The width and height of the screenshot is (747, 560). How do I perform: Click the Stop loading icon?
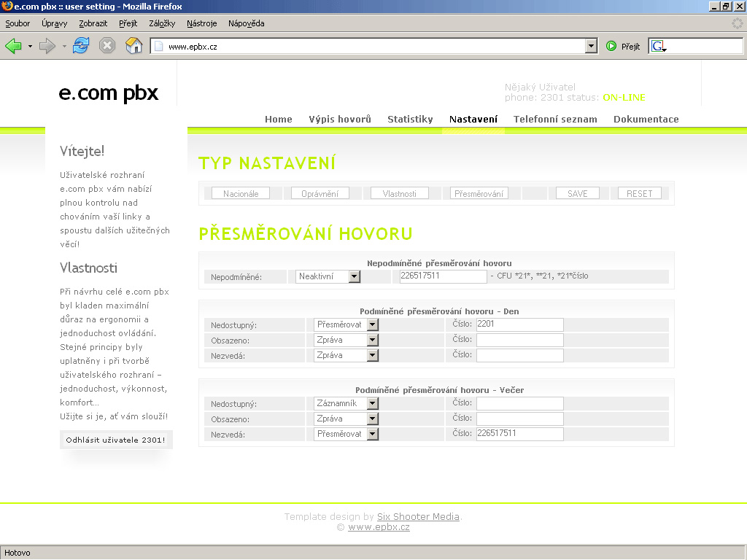pyautogui.click(x=107, y=46)
